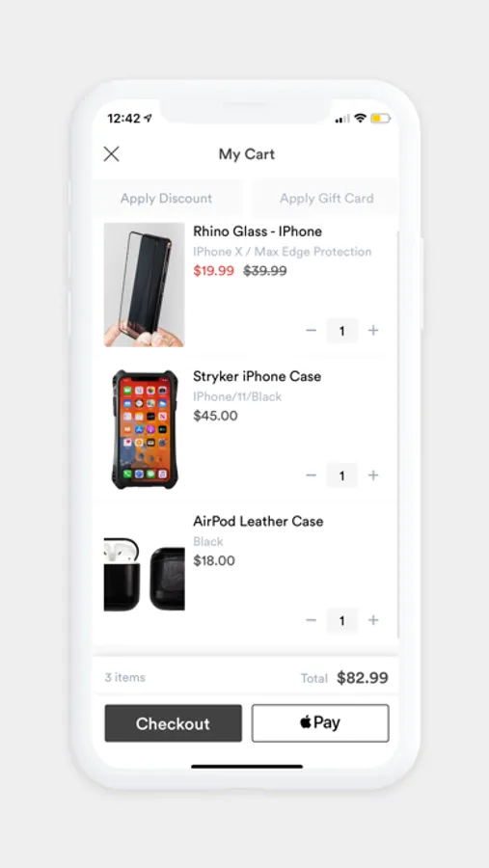The image size is (489, 868).
Task: Open the Rhino Glass - IPhone title
Action: (x=258, y=231)
